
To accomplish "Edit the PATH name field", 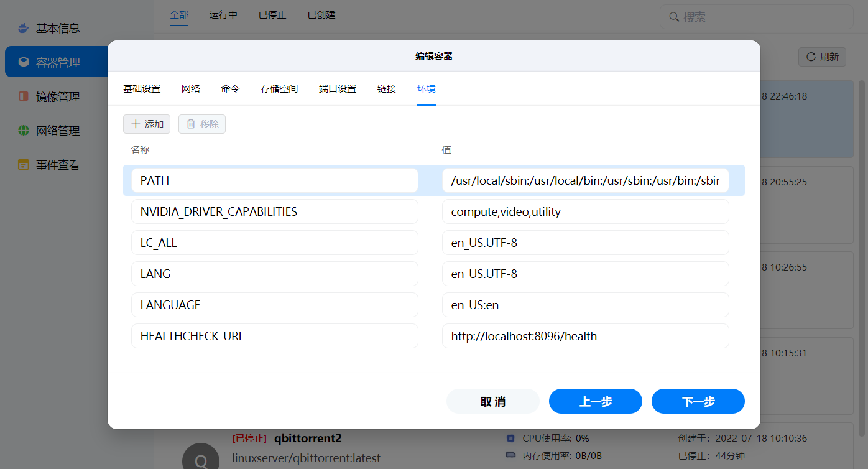I will [x=275, y=180].
